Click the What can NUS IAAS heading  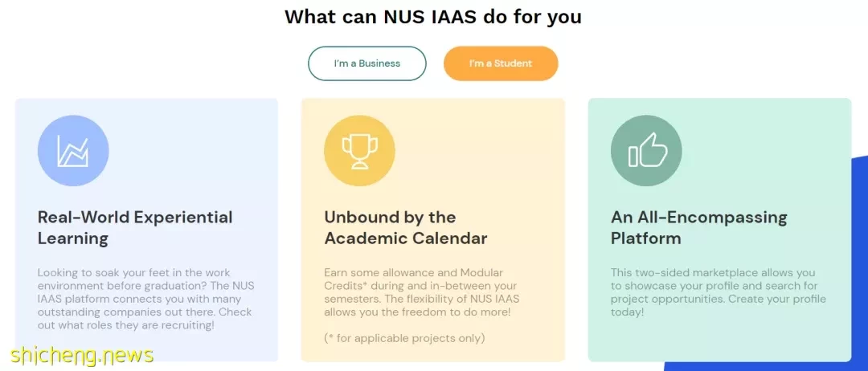433,17
